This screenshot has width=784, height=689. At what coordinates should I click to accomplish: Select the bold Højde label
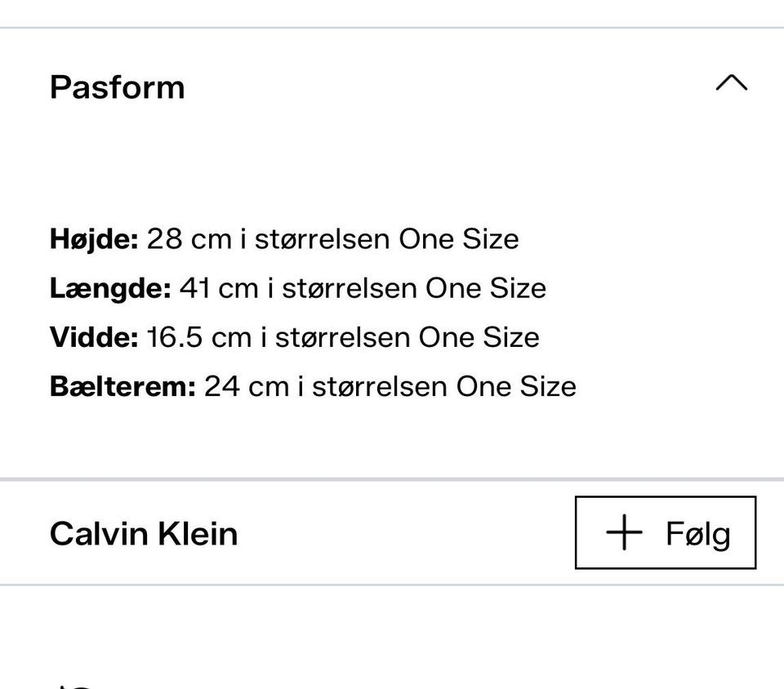pyautogui.click(x=94, y=239)
